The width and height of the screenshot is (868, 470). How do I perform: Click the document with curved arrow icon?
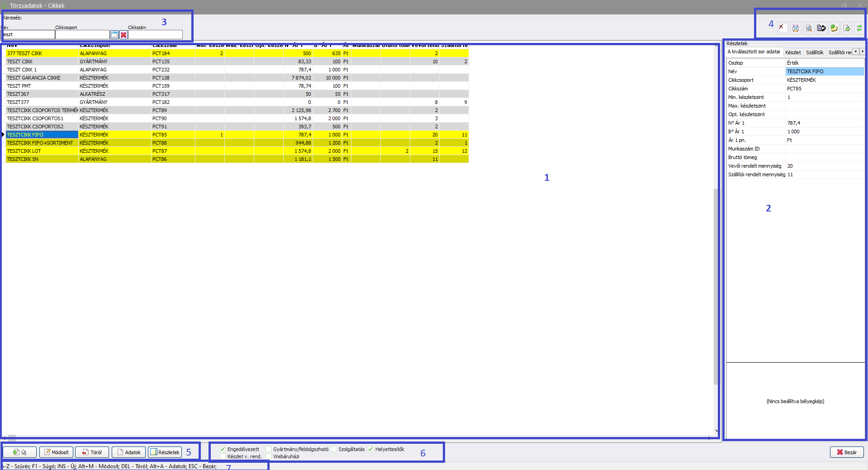point(821,28)
